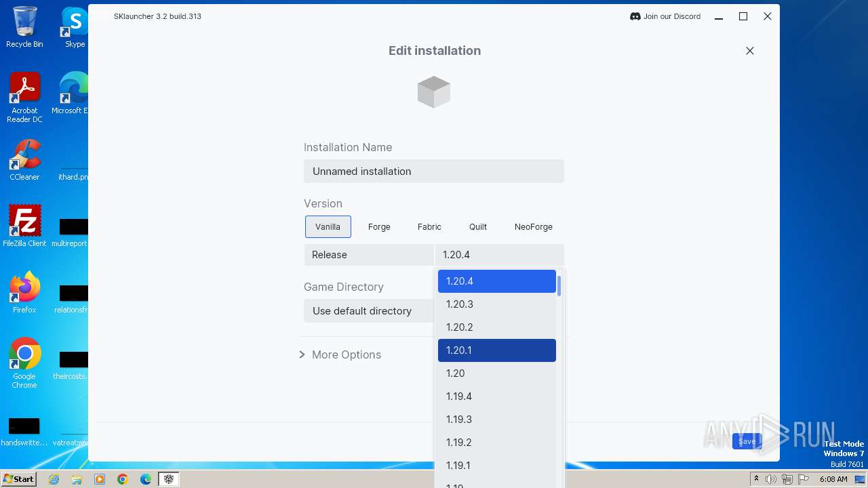Click the 1.20.4 version combo box
Screen dimensions: 868x488
point(500,255)
